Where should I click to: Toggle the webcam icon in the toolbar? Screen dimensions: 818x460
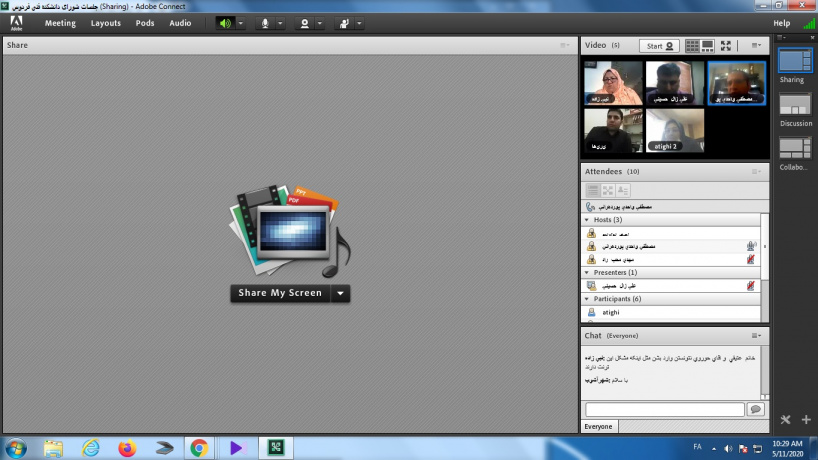point(305,23)
